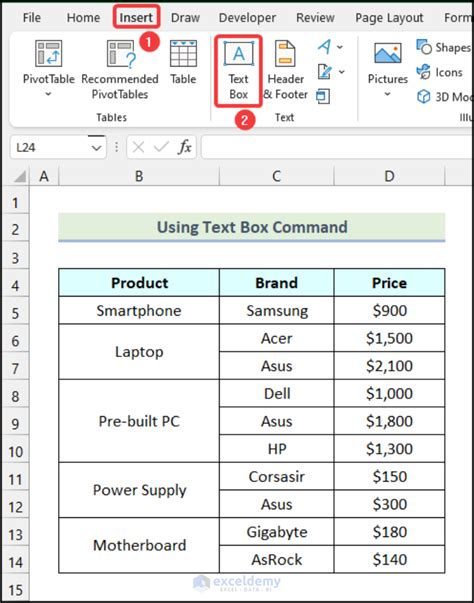
Task: Open the Insert Function fx dialog
Action: coord(185,147)
